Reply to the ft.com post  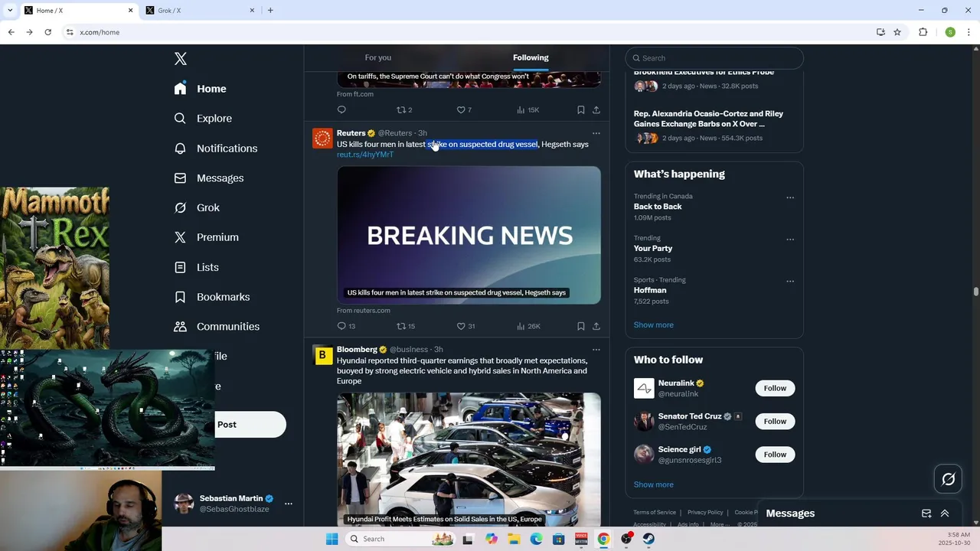coord(341,110)
